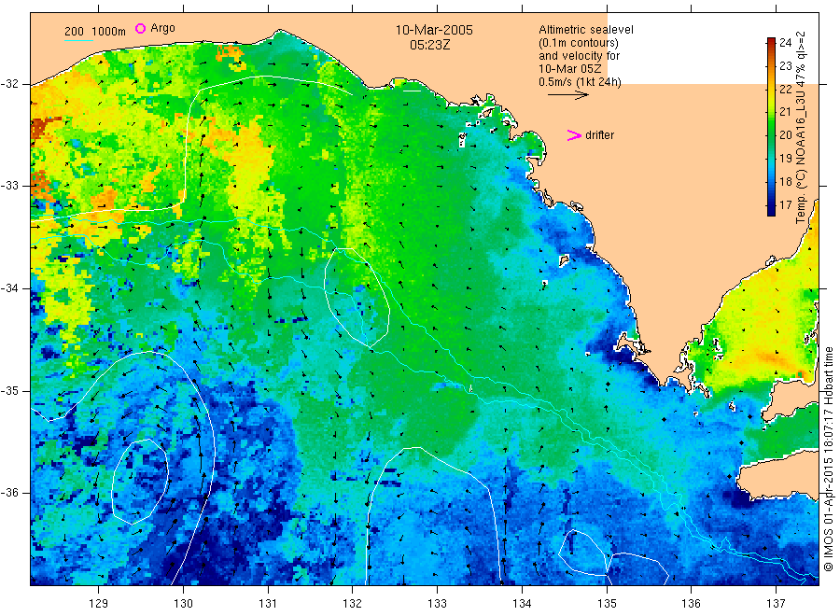Click the '(0.1m contours)' caption line
The width and height of the screenshot is (840, 616).
click(578, 43)
